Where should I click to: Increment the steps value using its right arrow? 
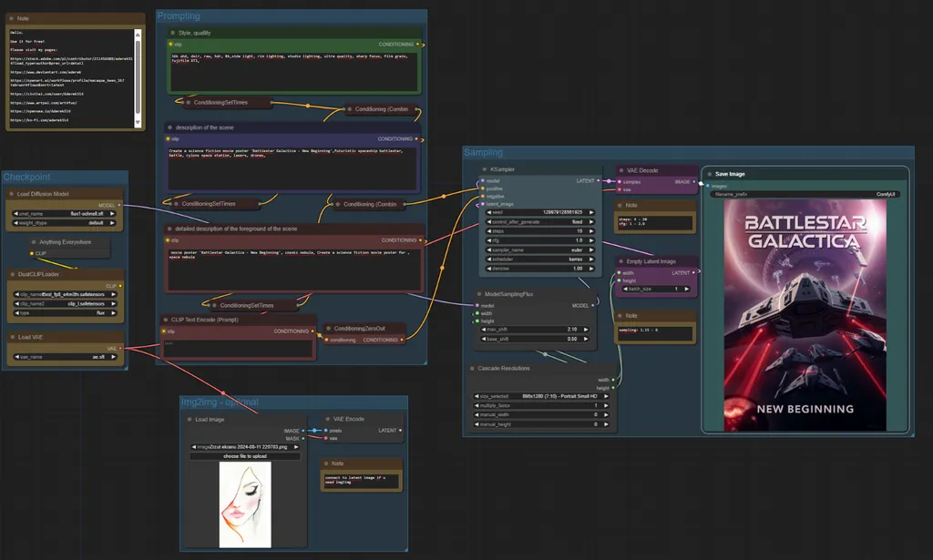tap(591, 231)
